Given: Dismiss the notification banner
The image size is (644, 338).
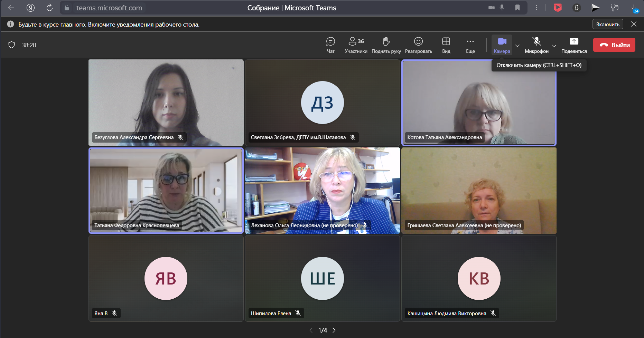Looking at the screenshot, I should [x=634, y=24].
